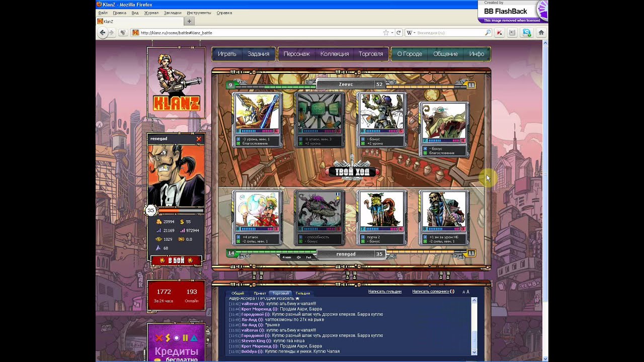This screenshot has width=644, height=362.
Task: Open the Задания menu
Action: [259, 54]
